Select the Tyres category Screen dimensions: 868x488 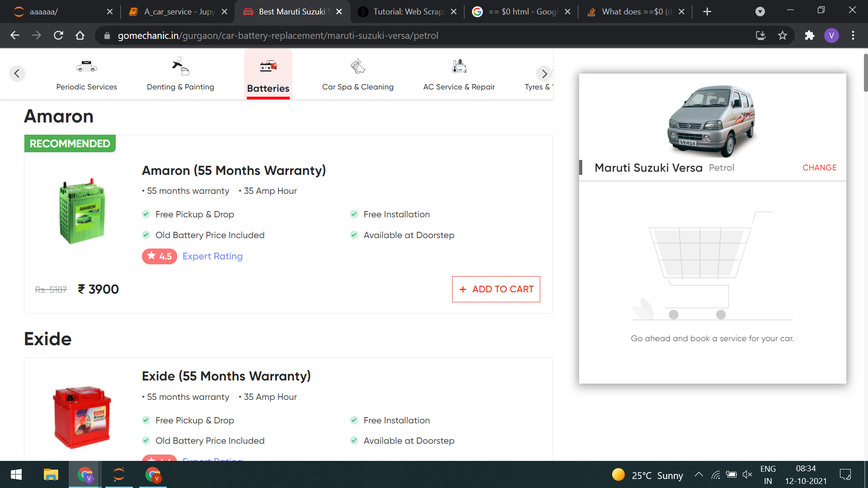(538, 87)
